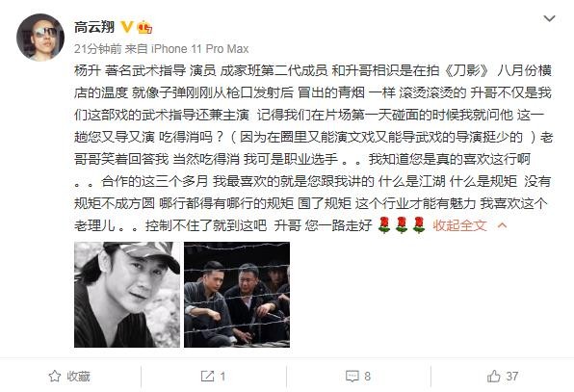Click 高云翔's profile avatar
This screenshot has width=574, height=392.
[x=40, y=37]
